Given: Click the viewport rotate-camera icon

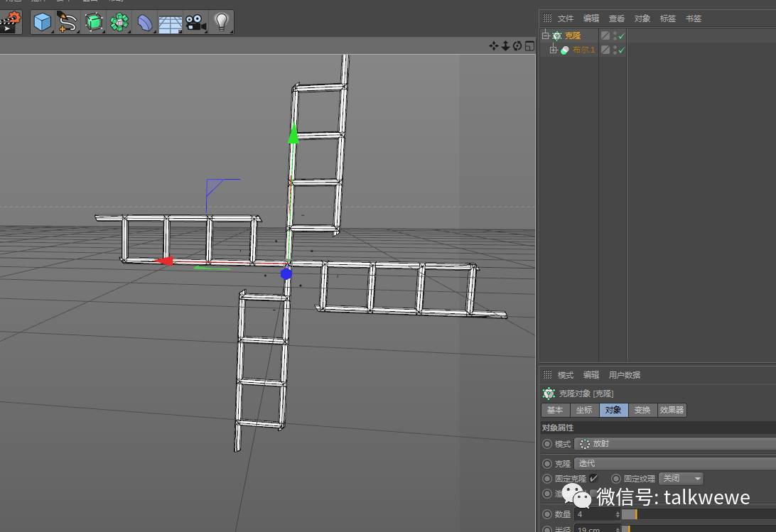Looking at the screenshot, I should (x=517, y=46).
